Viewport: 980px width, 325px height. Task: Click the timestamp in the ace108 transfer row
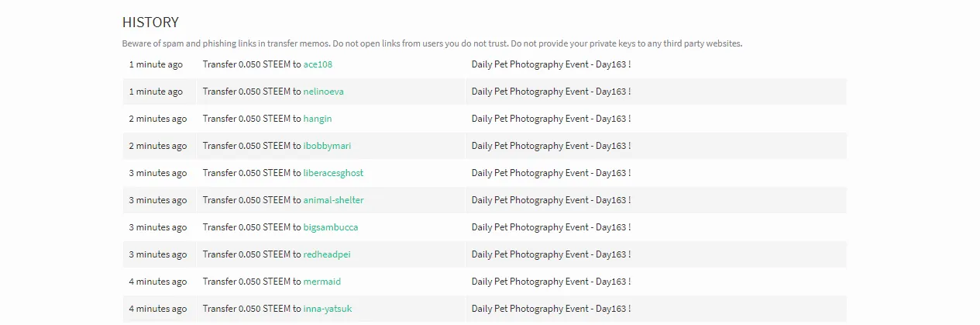(x=156, y=64)
